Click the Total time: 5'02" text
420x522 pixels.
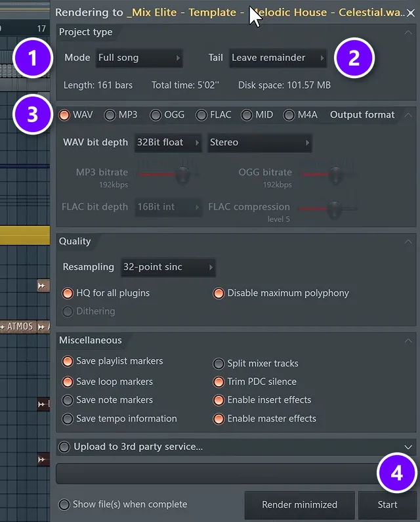pos(185,85)
